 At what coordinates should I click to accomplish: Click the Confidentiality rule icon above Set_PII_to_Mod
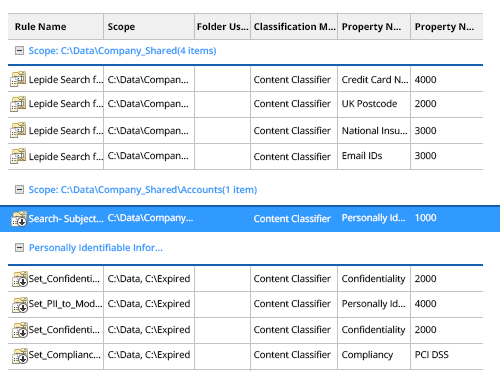pos(20,279)
